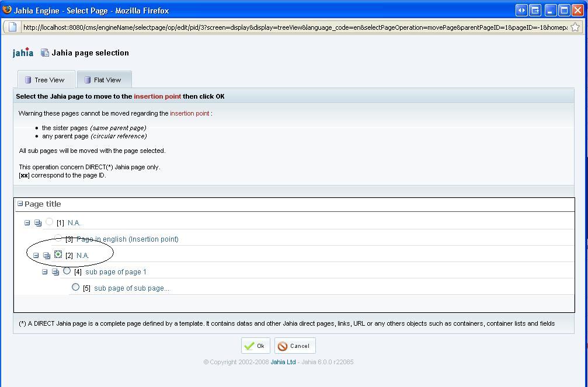Click the Firefox icon in the title bar
This screenshot has width=588, height=387.
click(7, 10)
